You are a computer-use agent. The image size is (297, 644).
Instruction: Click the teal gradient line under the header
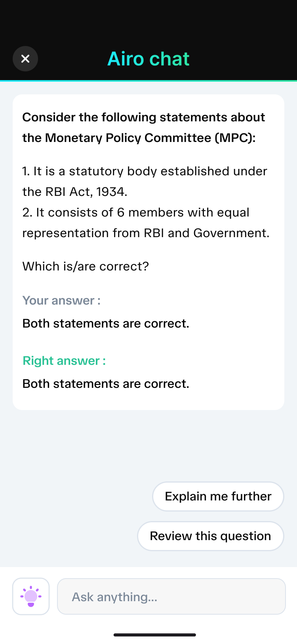click(148, 80)
